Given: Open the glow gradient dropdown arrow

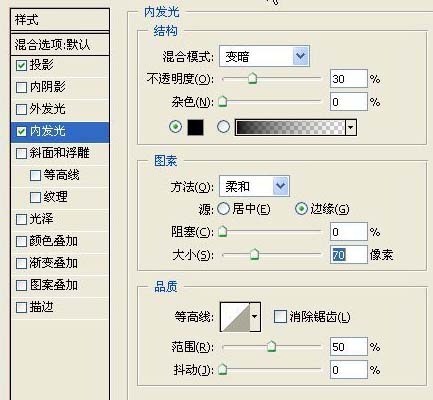Looking at the screenshot, I should click(351, 127).
